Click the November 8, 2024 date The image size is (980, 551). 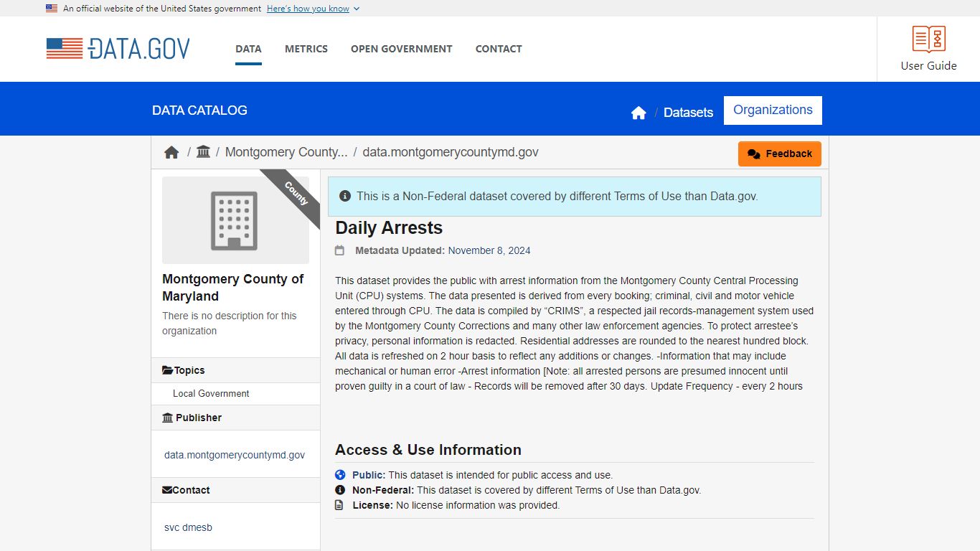[x=489, y=250]
